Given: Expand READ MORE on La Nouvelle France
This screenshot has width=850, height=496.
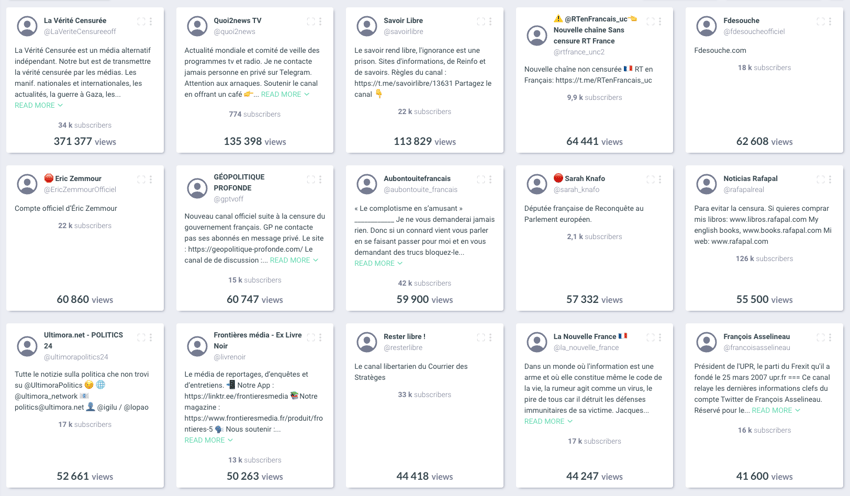Looking at the screenshot, I should (x=548, y=421).
